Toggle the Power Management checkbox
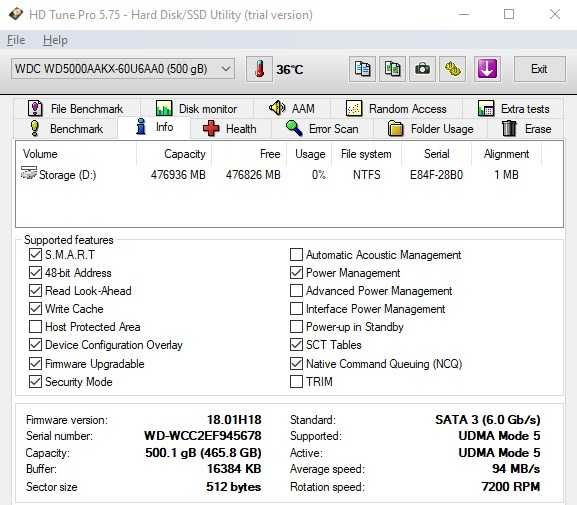This screenshot has height=505, width=577. tap(296, 272)
